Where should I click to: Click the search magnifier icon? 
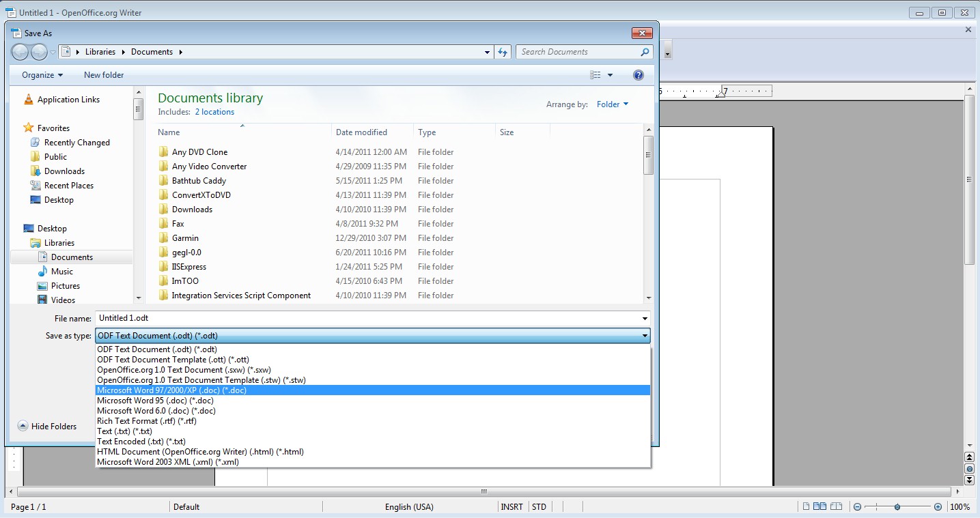tap(645, 52)
